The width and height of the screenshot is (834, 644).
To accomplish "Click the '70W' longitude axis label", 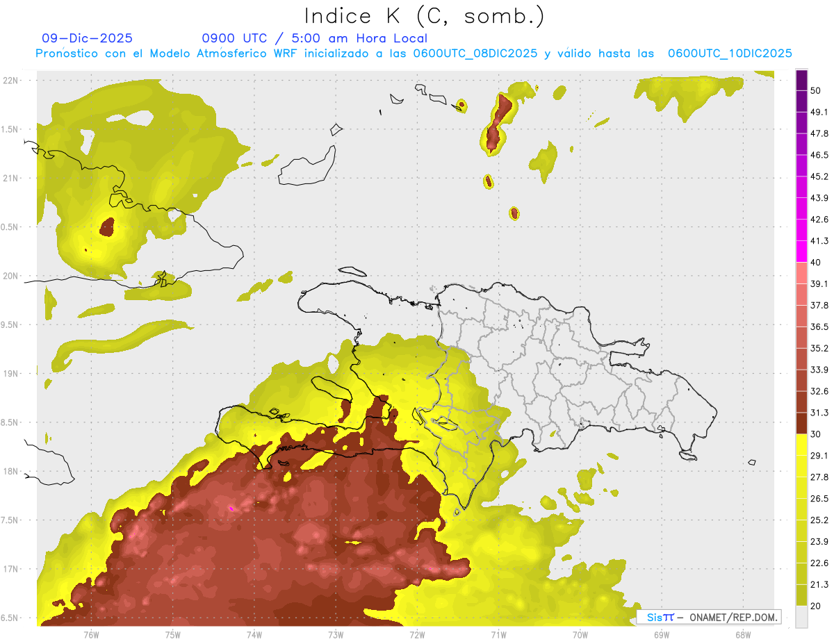I will [580, 634].
